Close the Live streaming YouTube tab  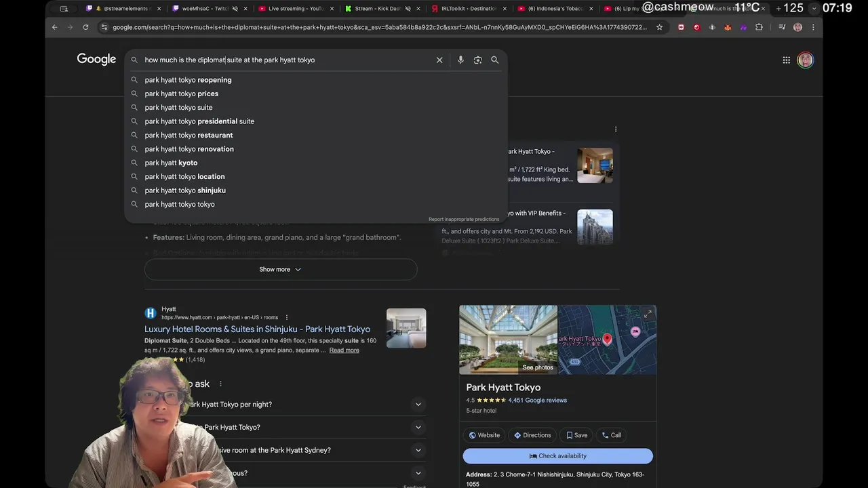click(332, 9)
